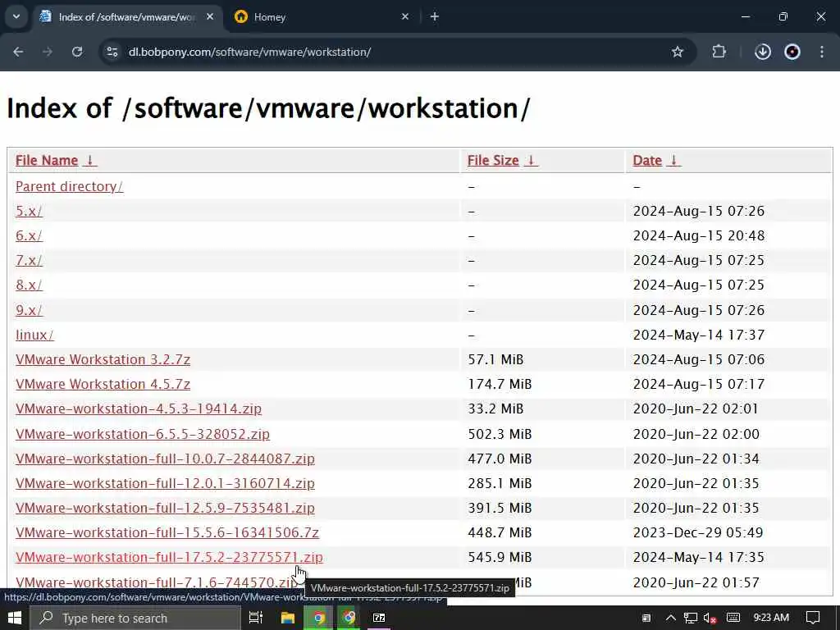Screen dimensions: 840x630
Task: Click the 2023-Dec-29 05:49 date cell
Action: [x=698, y=532]
